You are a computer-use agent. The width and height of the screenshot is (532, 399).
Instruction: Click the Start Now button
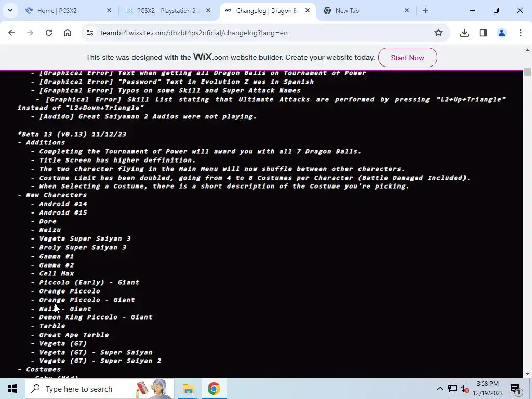[407, 58]
